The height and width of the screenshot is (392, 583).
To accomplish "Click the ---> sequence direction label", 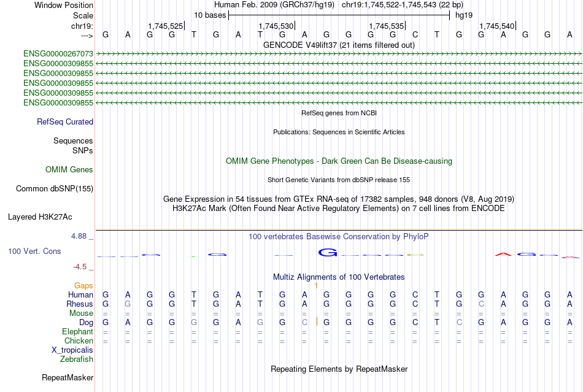I will coord(87,36).
